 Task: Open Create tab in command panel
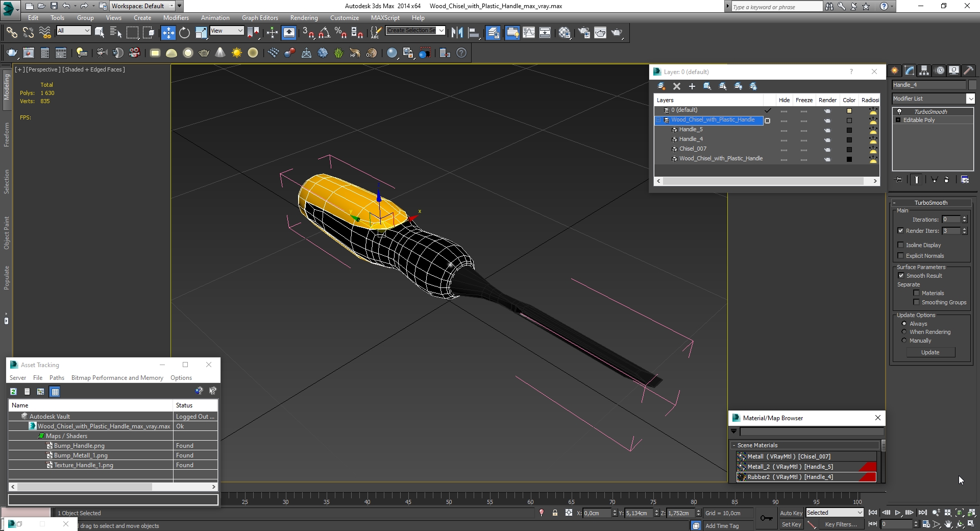click(x=895, y=70)
